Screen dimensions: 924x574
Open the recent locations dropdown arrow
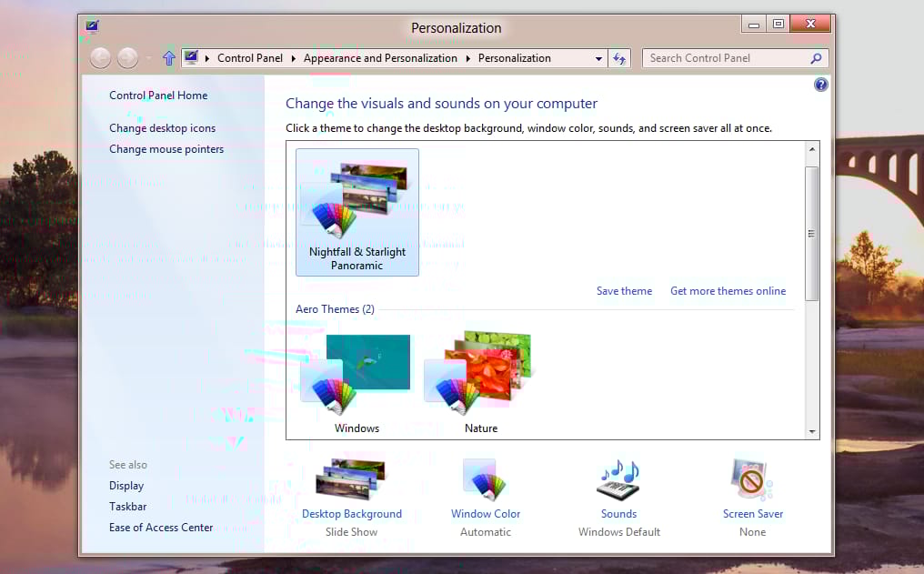149,57
